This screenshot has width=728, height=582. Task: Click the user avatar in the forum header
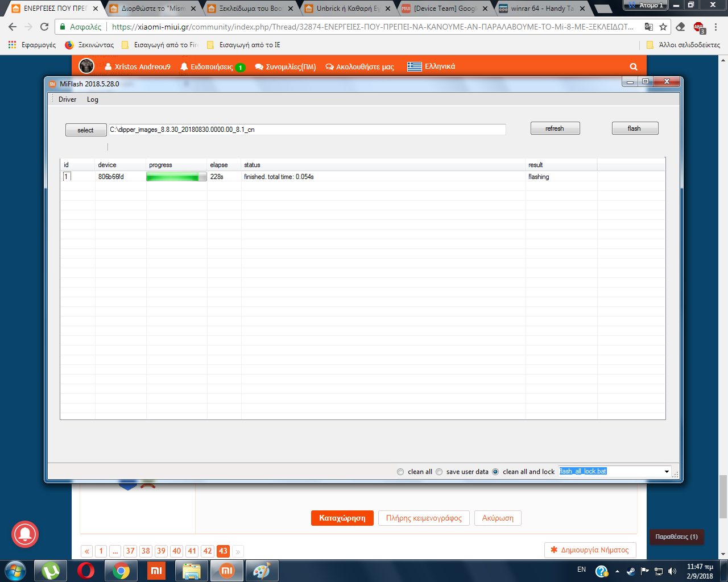86,66
